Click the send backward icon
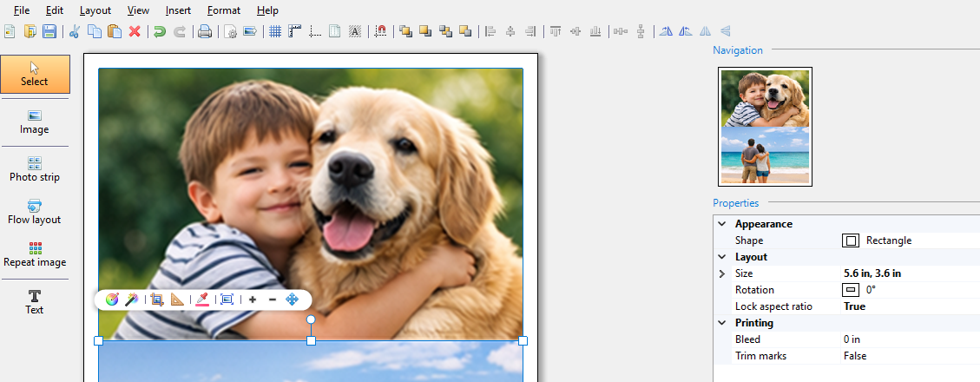980x382 pixels. coord(465,31)
